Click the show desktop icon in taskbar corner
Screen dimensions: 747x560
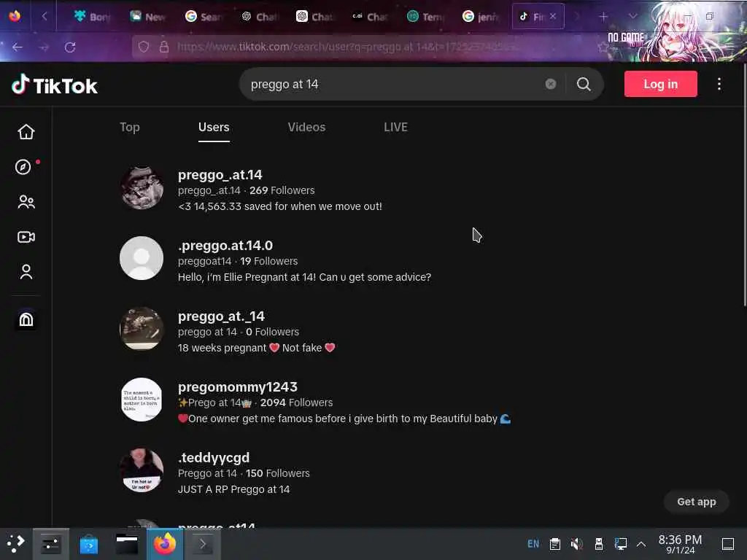point(727,544)
